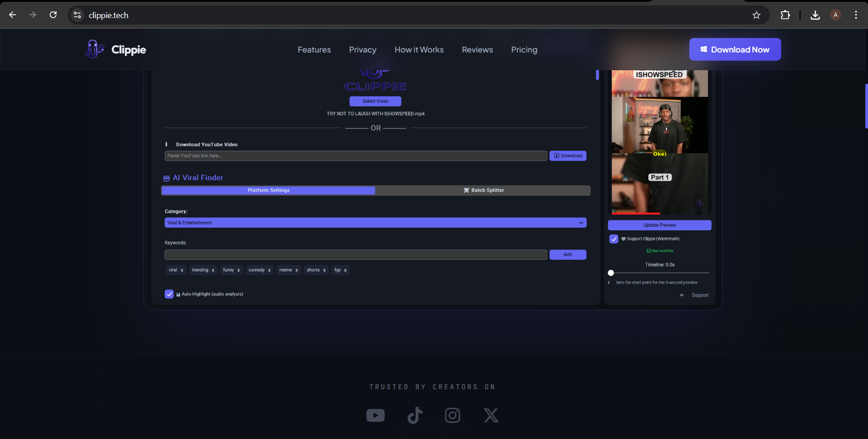Click the Timeline slider handle
The image size is (868, 439).
[611, 273]
